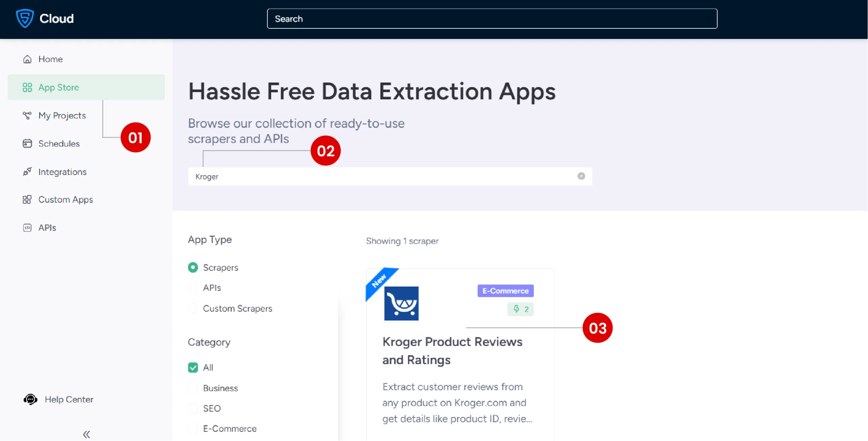Open the APIs page

pyautogui.click(x=86, y=228)
